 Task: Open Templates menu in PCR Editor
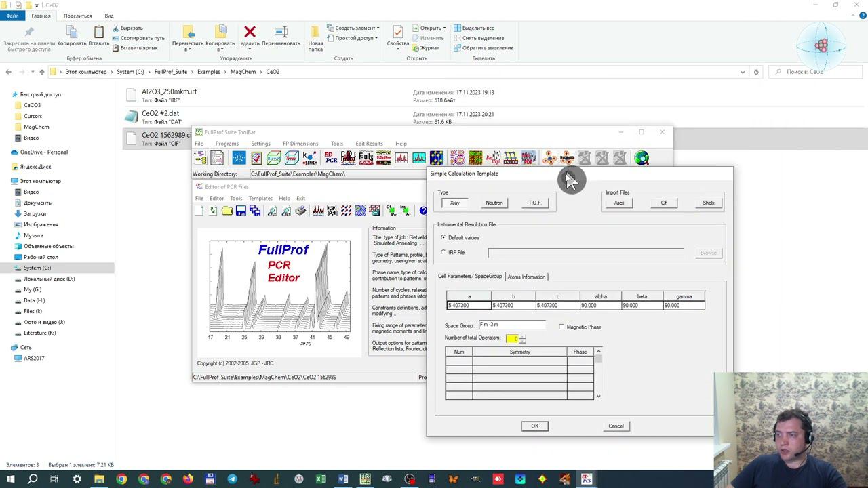pos(260,199)
